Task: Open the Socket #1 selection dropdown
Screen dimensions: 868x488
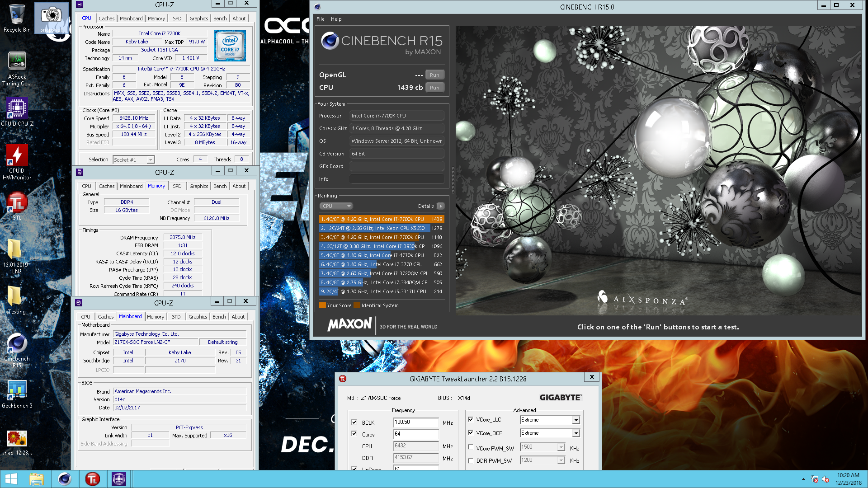Action: pos(133,160)
